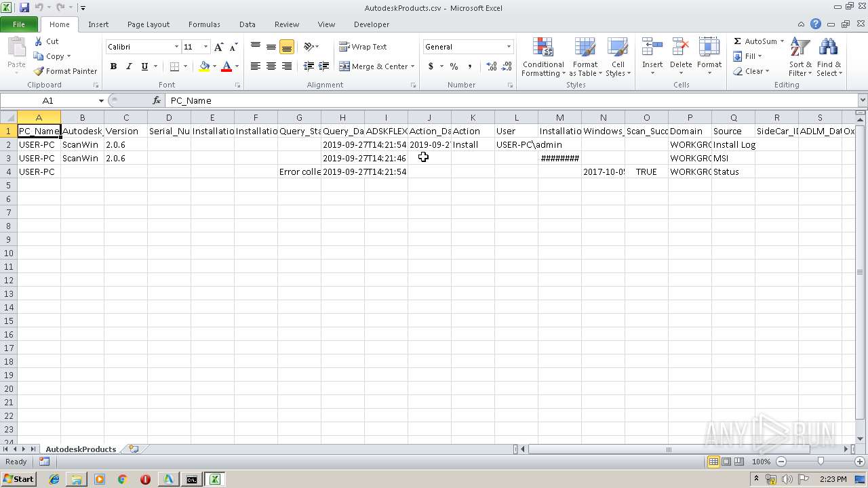
Task: Open the Format cells menu
Action: tap(709, 58)
